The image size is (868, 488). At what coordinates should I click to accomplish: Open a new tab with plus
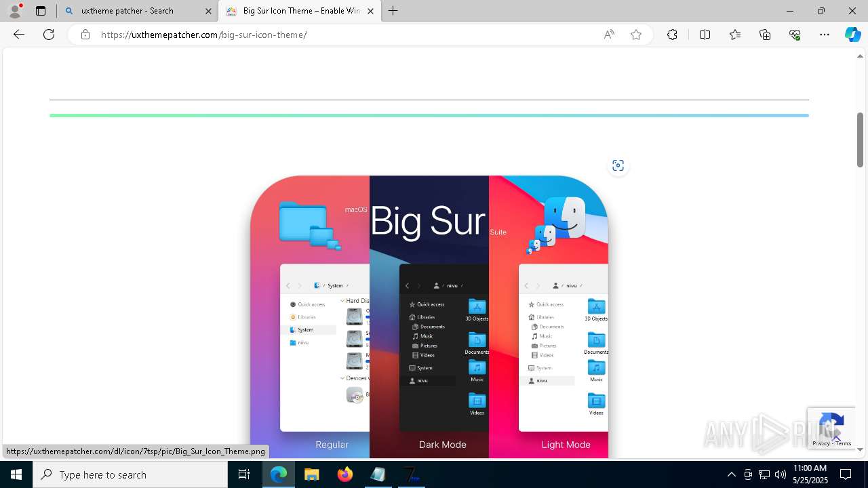pyautogui.click(x=393, y=11)
